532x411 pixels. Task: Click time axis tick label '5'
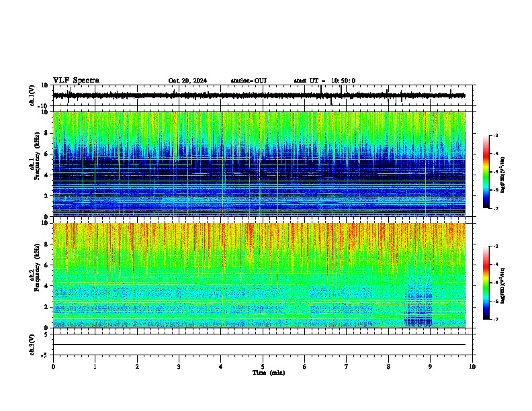(263, 366)
